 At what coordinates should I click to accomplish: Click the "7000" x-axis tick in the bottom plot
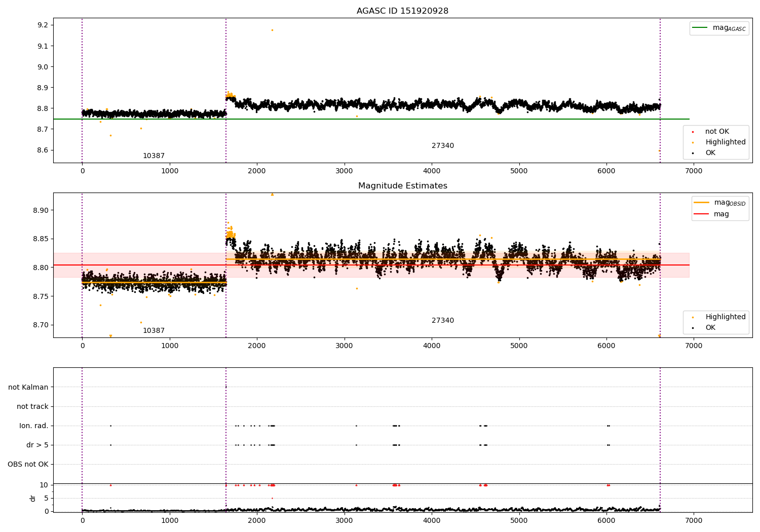click(x=694, y=520)
